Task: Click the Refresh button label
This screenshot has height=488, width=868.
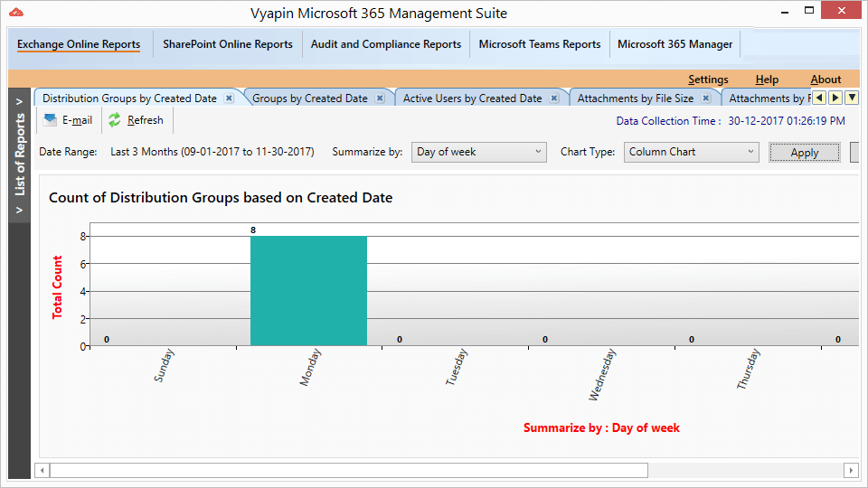Action: [x=145, y=120]
